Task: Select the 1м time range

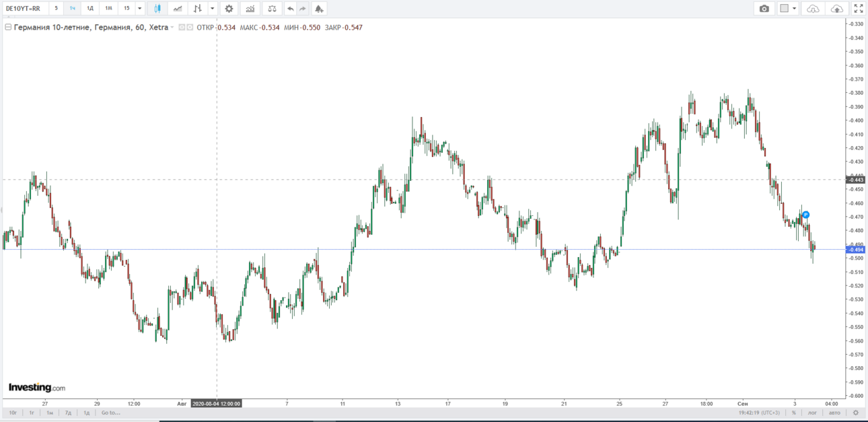Action: coord(50,413)
